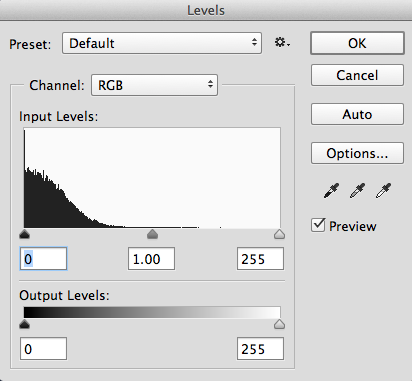The image size is (412, 381).
Task: Select the gray point eyedropper
Action: point(357,191)
